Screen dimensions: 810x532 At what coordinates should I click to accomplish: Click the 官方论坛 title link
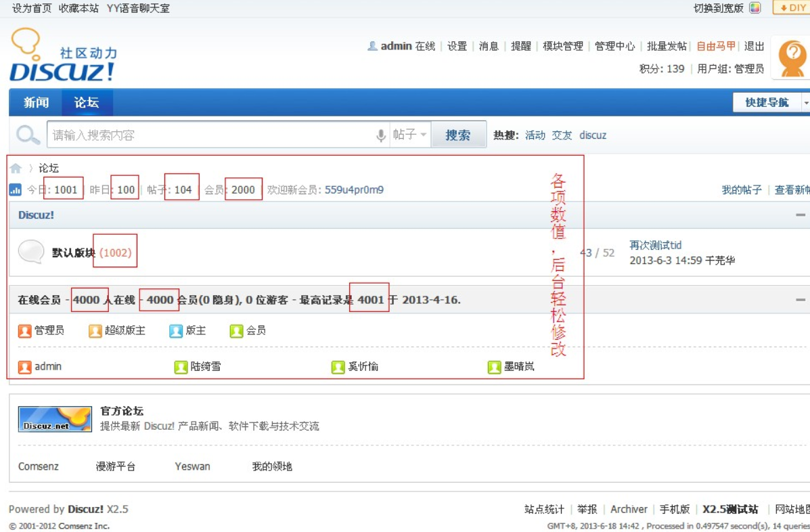pos(122,412)
